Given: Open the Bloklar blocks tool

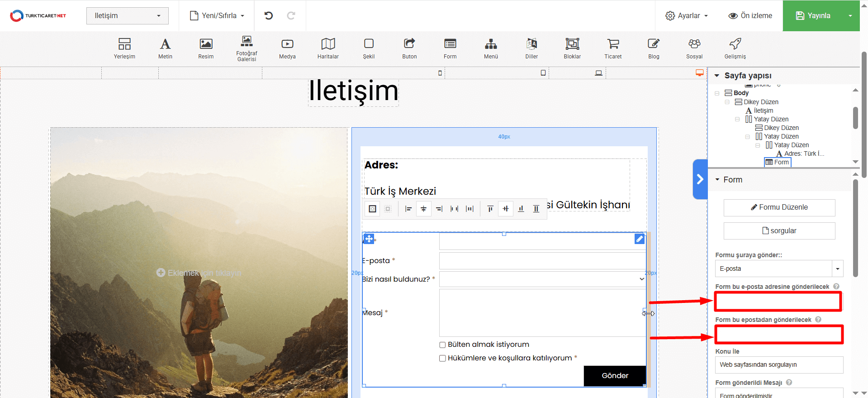Looking at the screenshot, I should pos(572,48).
